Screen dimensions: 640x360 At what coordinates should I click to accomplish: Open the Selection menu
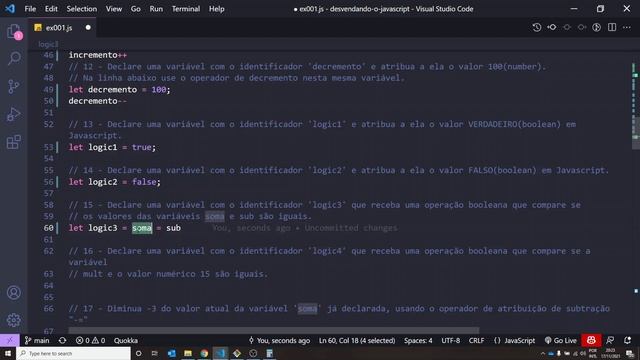(x=82, y=9)
